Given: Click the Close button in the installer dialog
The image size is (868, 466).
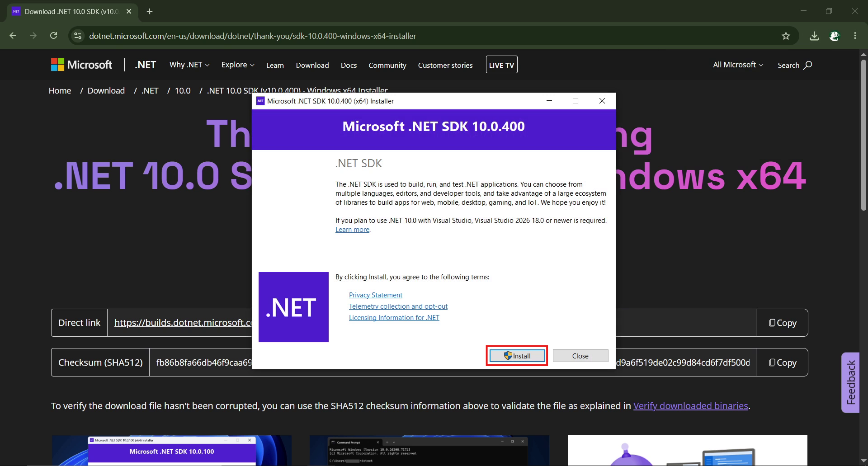Looking at the screenshot, I should pos(580,356).
